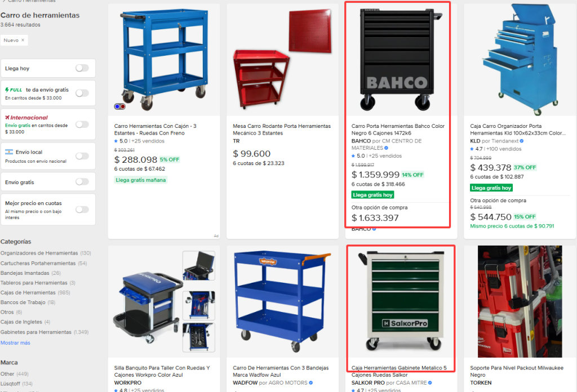Image resolution: width=577 pixels, height=392 pixels.
Task: Remove the Nuevo filter tag
Action: point(23,40)
